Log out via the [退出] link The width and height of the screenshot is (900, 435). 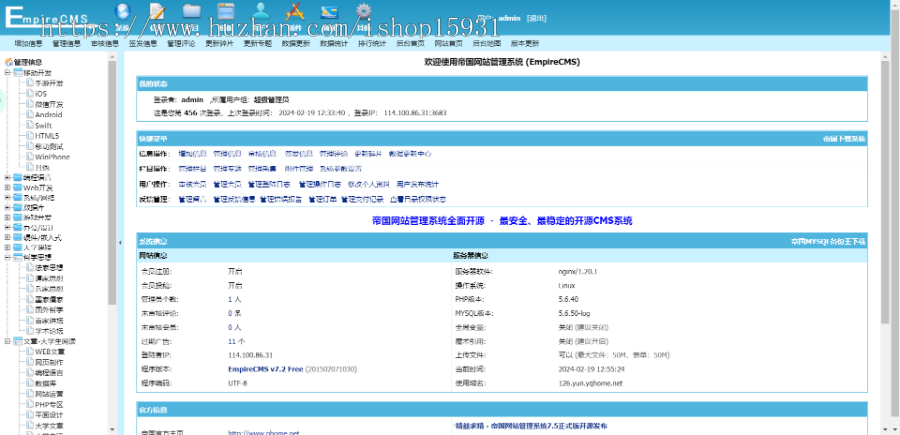tap(536, 18)
